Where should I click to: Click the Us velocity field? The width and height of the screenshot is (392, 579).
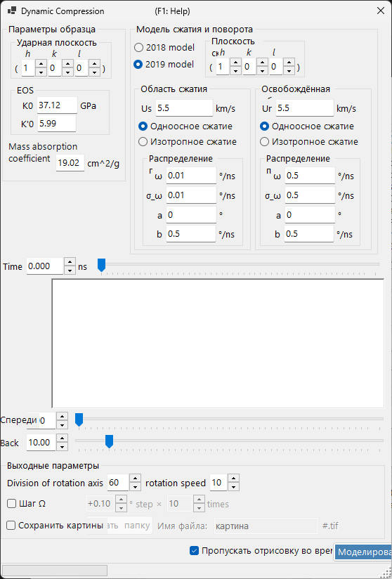[x=184, y=108]
